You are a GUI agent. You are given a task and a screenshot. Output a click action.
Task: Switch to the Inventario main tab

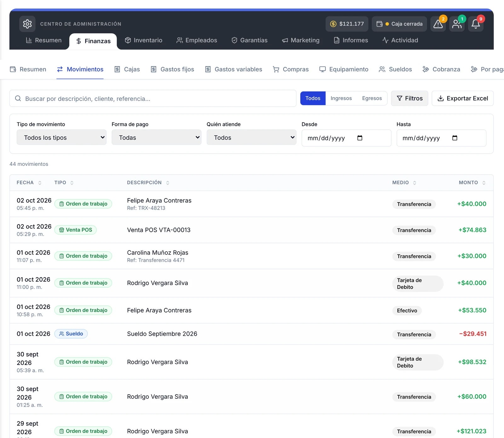[x=144, y=40]
